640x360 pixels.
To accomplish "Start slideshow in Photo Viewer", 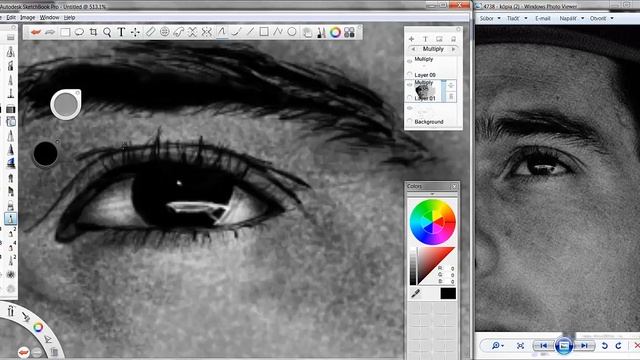I will tap(564, 346).
